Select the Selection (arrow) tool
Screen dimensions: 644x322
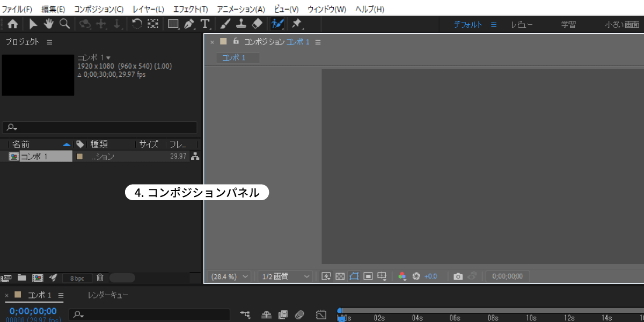point(33,24)
